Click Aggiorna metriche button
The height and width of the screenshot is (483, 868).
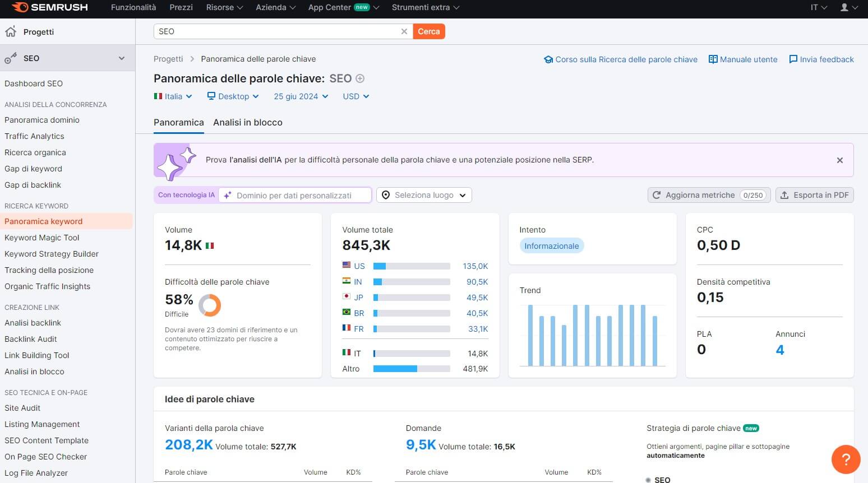(709, 195)
